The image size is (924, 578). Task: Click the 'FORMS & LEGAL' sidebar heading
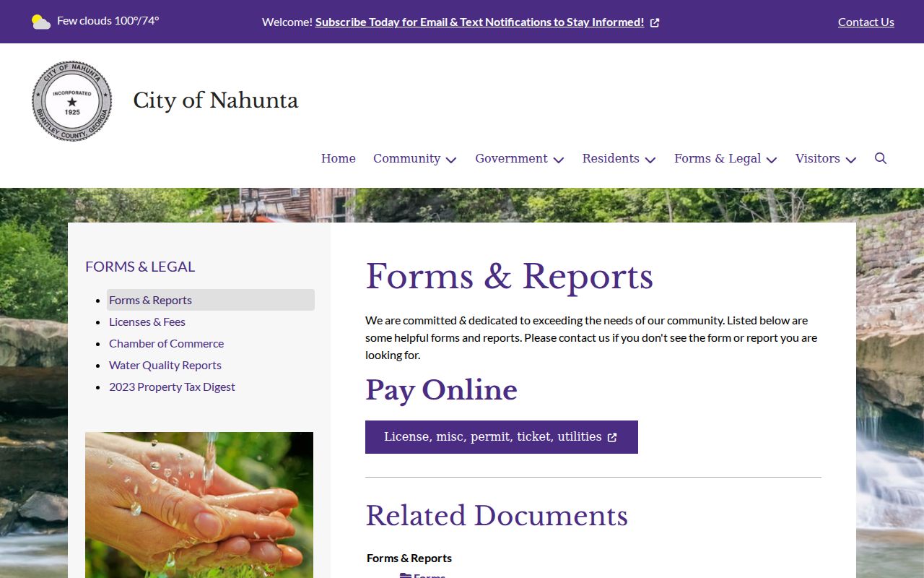140,267
